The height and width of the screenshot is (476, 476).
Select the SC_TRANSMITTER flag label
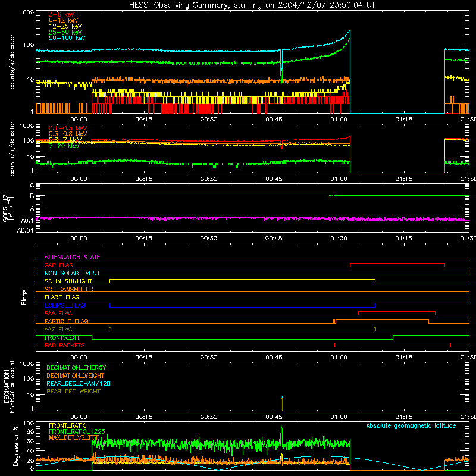point(69,289)
